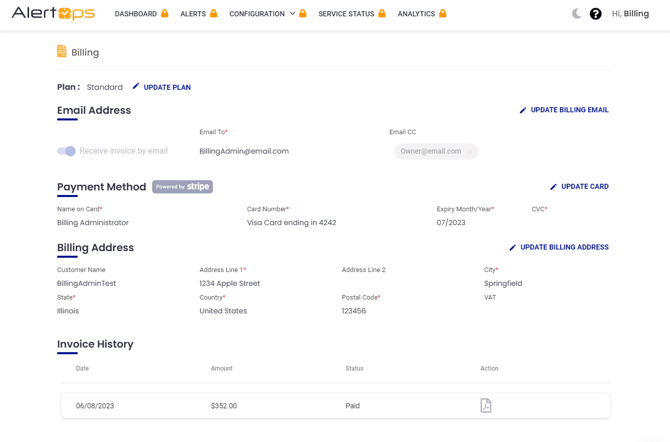Open the Service Status menu item
The image size is (670, 442).
click(346, 14)
